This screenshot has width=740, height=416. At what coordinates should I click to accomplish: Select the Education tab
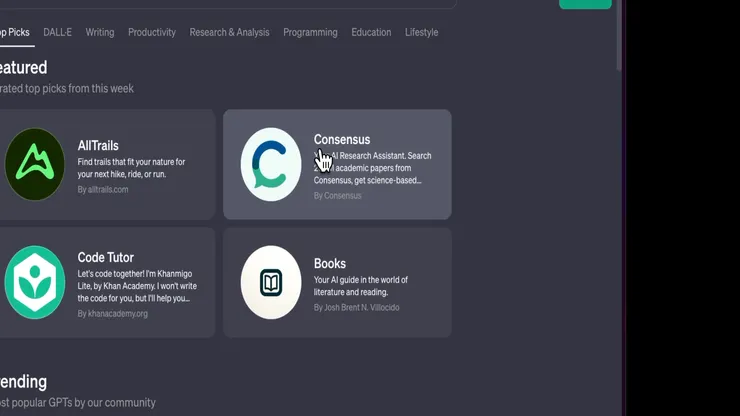point(371,32)
